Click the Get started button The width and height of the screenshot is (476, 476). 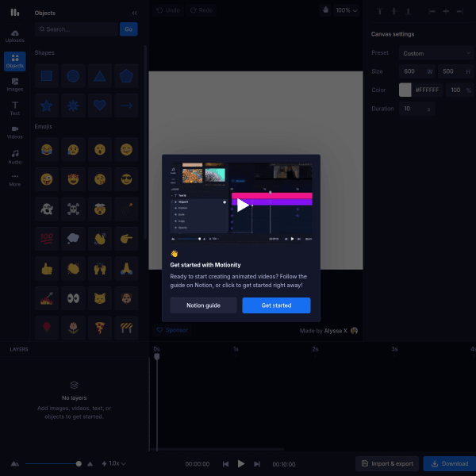pyautogui.click(x=276, y=305)
